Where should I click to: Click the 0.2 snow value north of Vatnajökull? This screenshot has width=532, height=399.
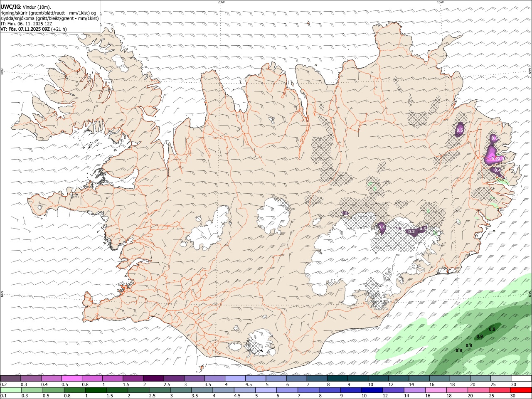[x=345, y=214]
